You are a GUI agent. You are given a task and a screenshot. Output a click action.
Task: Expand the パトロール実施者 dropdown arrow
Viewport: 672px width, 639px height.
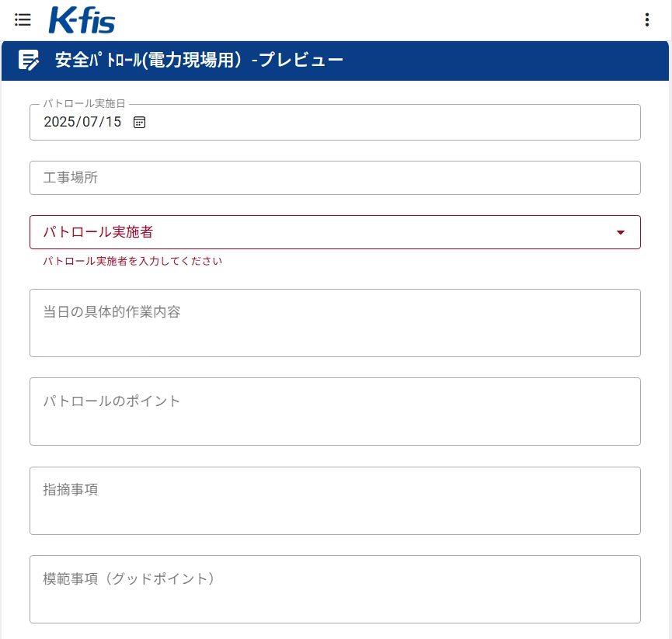point(620,233)
